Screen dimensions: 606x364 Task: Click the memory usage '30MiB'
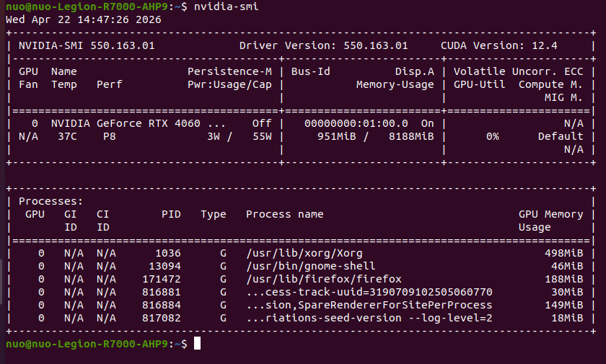[567, 292]
